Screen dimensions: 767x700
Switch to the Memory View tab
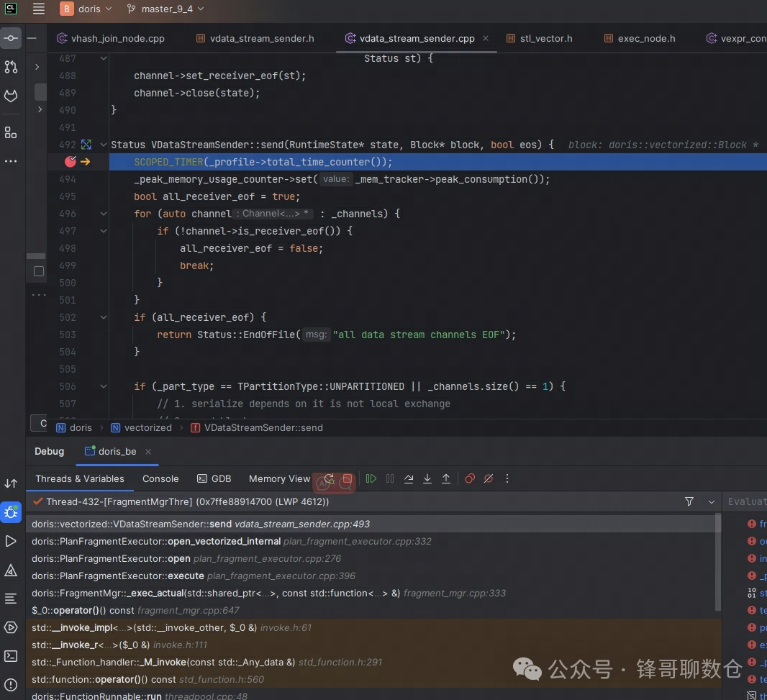(x=279, y=479)
